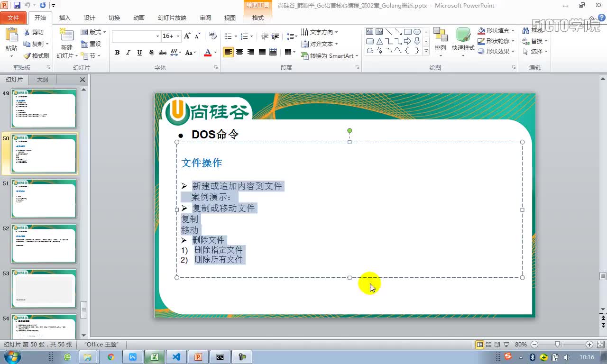Reset slide layout with 重设
Screen dimensions: 607x364
click(x=91, y=44)
